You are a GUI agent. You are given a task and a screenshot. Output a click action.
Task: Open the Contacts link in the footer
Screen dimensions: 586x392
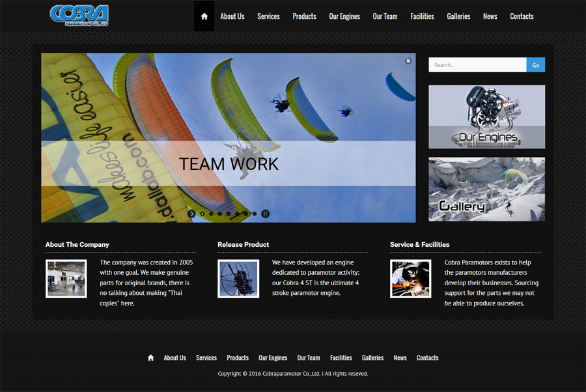point(428,357)
